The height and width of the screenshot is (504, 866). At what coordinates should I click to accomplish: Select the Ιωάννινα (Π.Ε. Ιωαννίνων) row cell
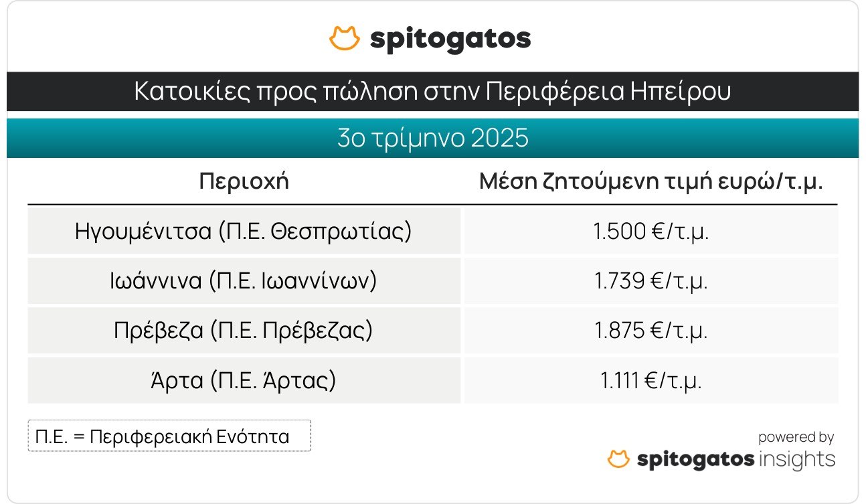pyautogui.click(x=244, y=281)
